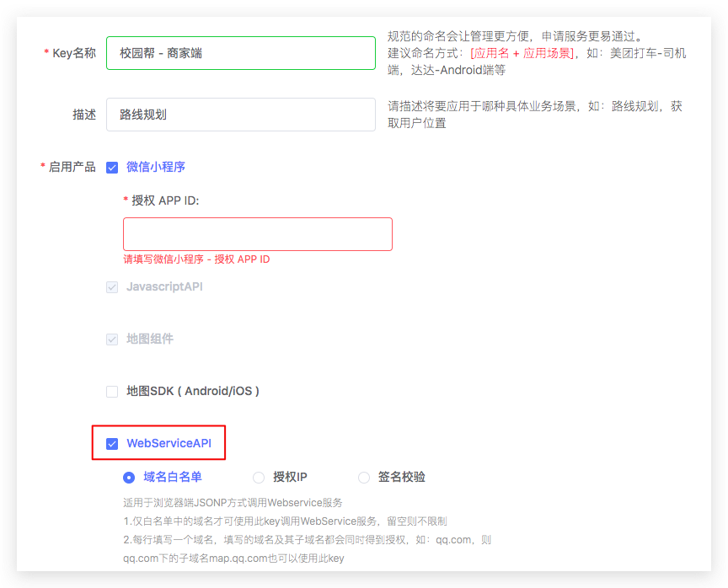Click the WebServiceAPI label text
Screen dimensions: 728x588
[x=169, y=443]
